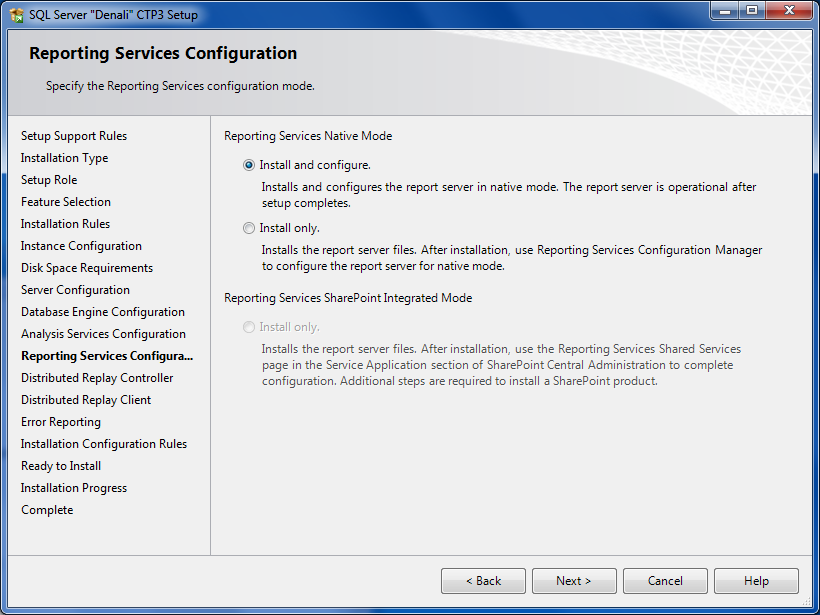Click Error Reporting step

click(x=61, y=422)
